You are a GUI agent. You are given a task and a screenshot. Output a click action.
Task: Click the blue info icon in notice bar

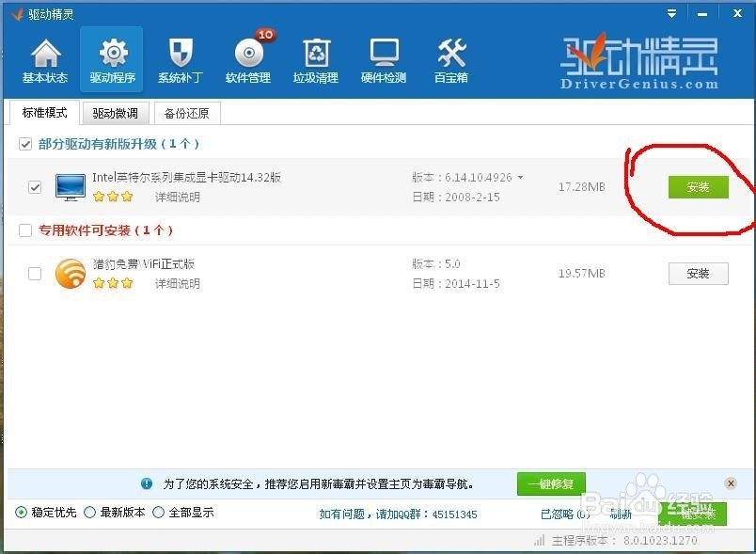pyautogui.click(x=147, y=483)
